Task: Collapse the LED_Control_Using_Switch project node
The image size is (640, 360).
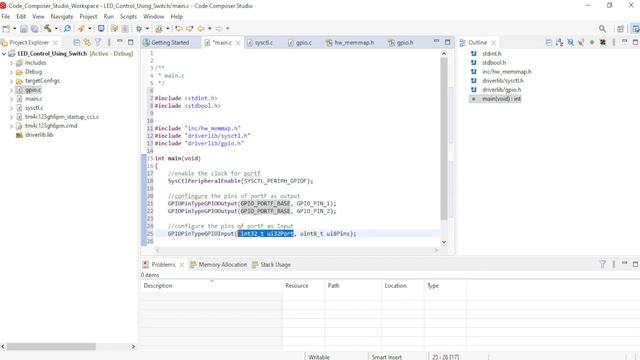Action: tap(4, 54)
